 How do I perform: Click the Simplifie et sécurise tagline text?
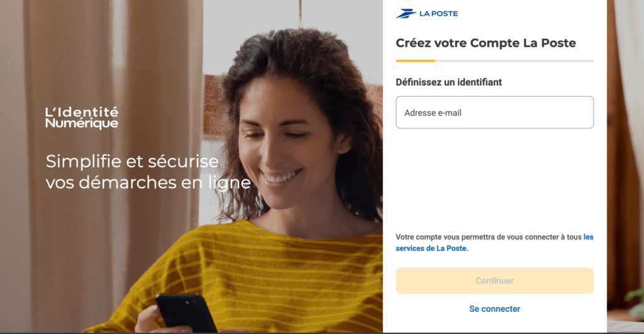tap(132, 161)
